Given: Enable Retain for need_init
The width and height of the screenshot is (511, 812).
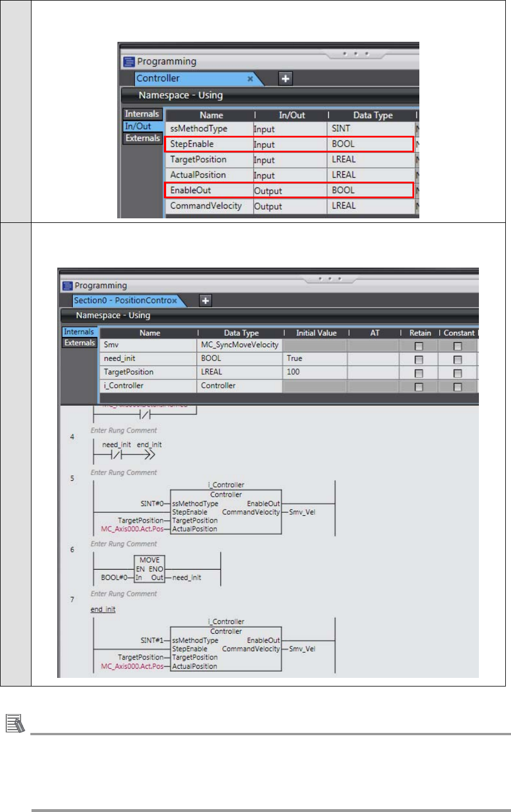Looking at the screenshot, I should 419,359.
